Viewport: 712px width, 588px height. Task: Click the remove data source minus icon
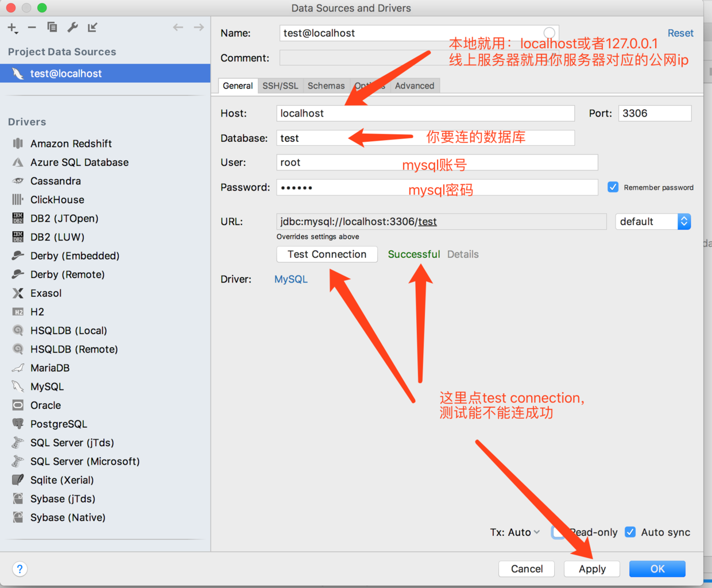(32, 27)
